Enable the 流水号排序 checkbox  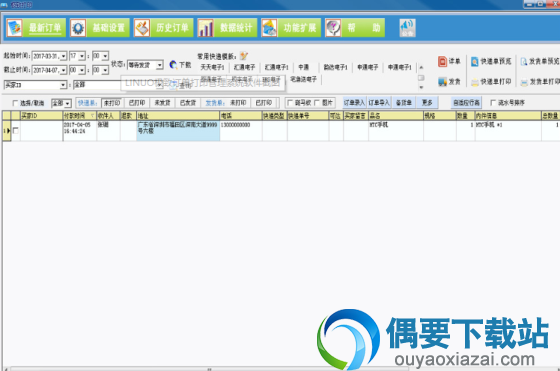point(493,103)
